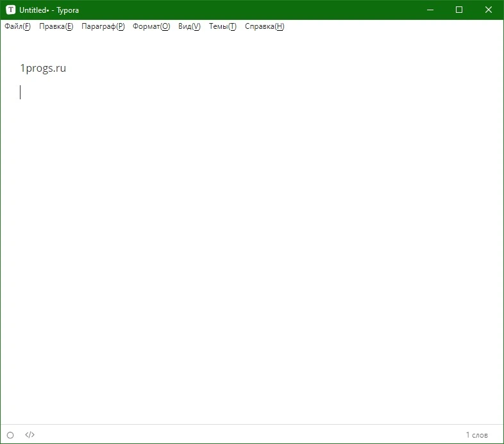Switch to source code mode icon
This screenshot has width=504, height=444.
point(29,434)
